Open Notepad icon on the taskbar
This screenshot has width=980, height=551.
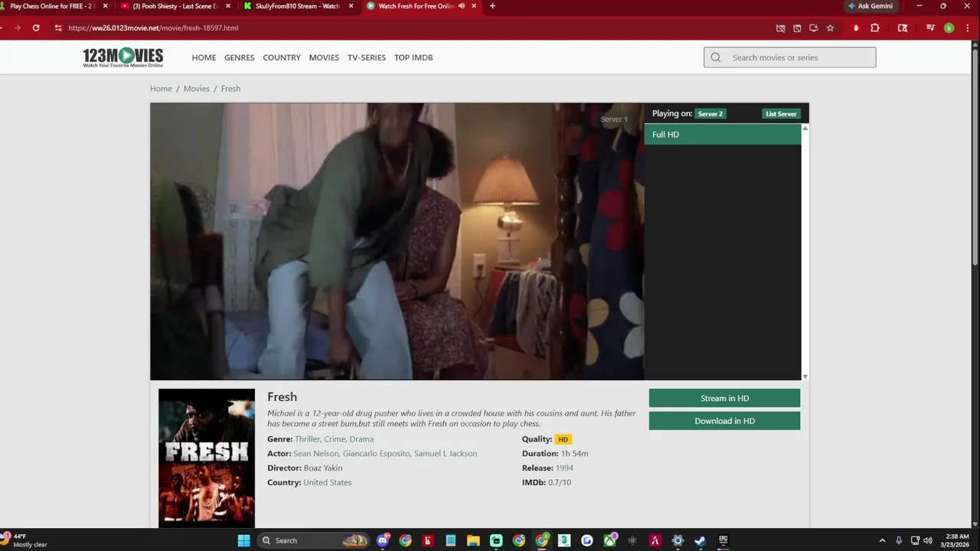pyautogui.click(x=451, y=540)
